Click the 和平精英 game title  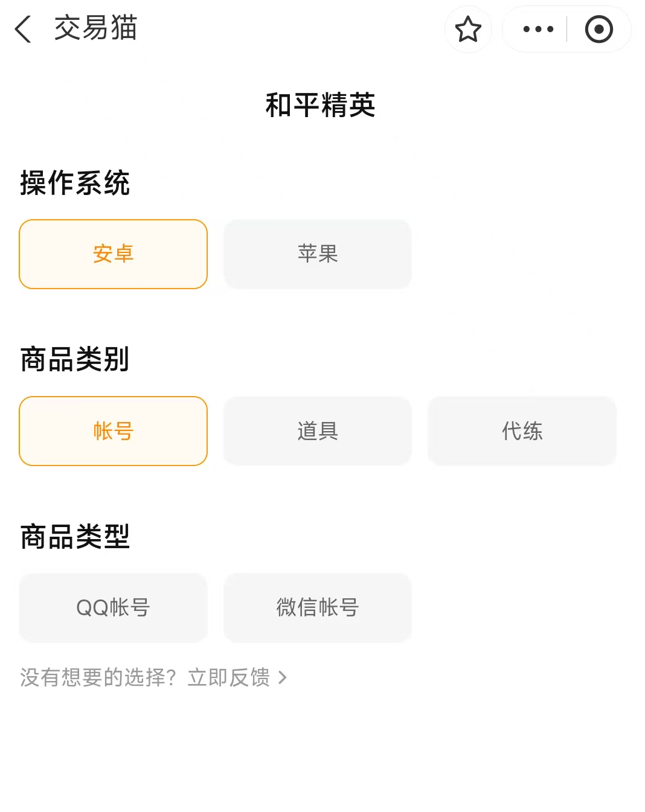(321, 105)
